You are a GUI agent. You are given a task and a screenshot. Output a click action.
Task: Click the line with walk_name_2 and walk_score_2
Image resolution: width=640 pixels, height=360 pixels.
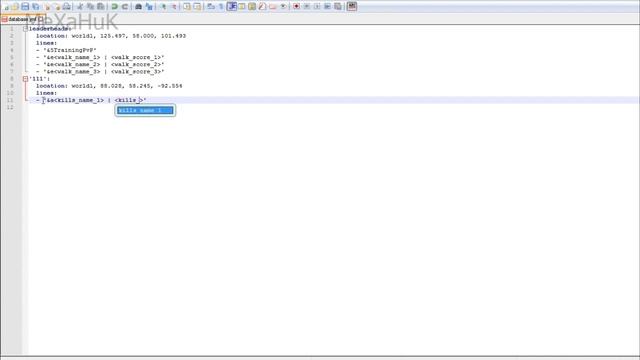click(100, 64)
